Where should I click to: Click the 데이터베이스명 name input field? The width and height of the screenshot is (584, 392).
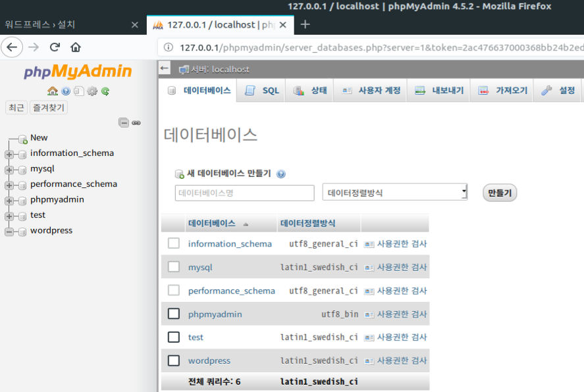coord(245,193)
